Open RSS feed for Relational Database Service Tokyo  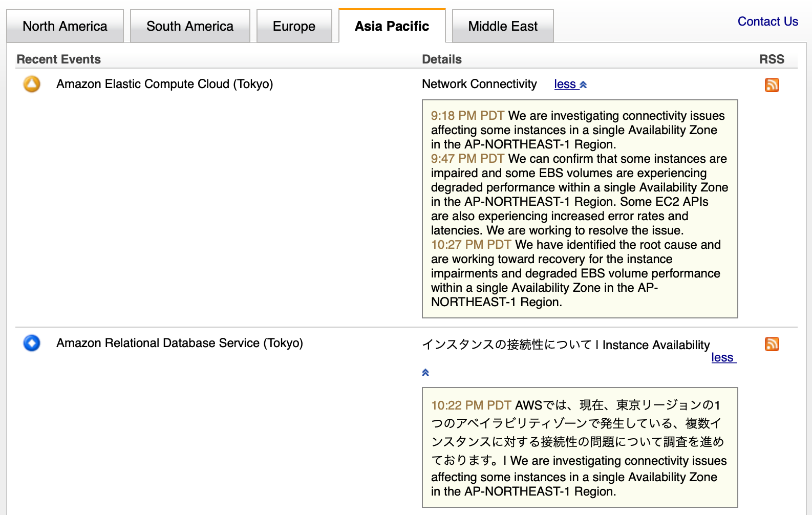coord(772,344)
